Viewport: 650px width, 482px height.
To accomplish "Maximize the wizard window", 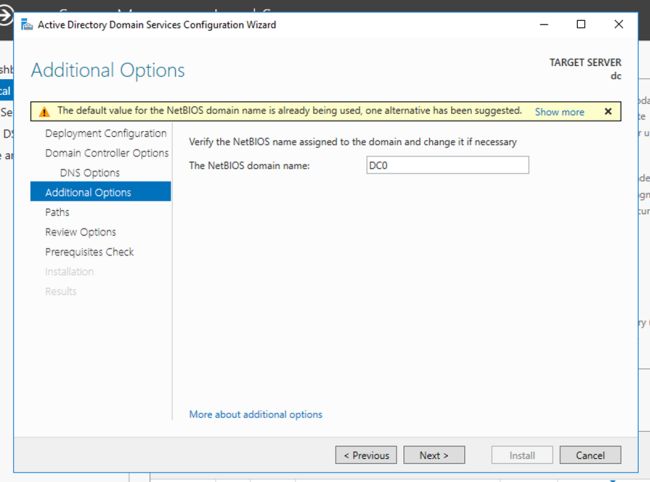I will [581, 24].
